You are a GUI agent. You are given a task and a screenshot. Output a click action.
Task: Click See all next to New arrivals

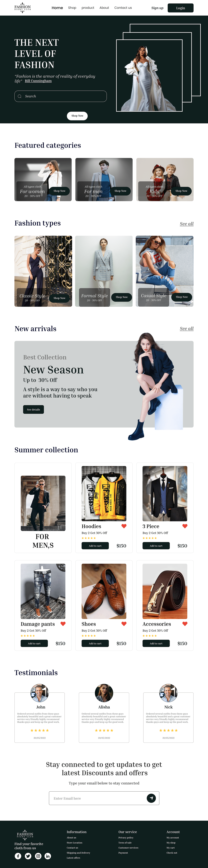click(x=186, y=329)
